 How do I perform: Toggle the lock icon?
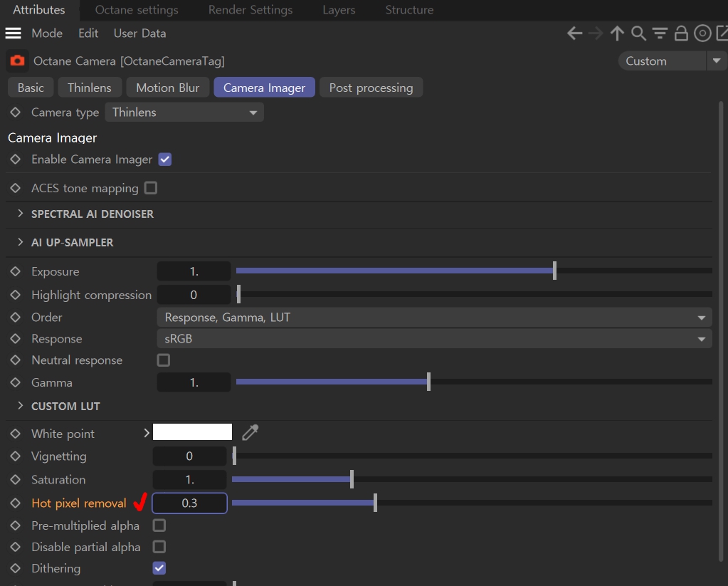tap(681, 33)
